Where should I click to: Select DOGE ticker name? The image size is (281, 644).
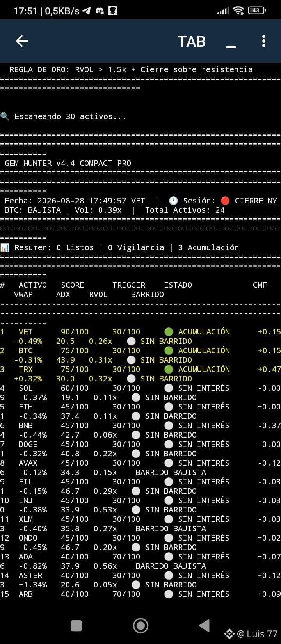click(28, 444)
